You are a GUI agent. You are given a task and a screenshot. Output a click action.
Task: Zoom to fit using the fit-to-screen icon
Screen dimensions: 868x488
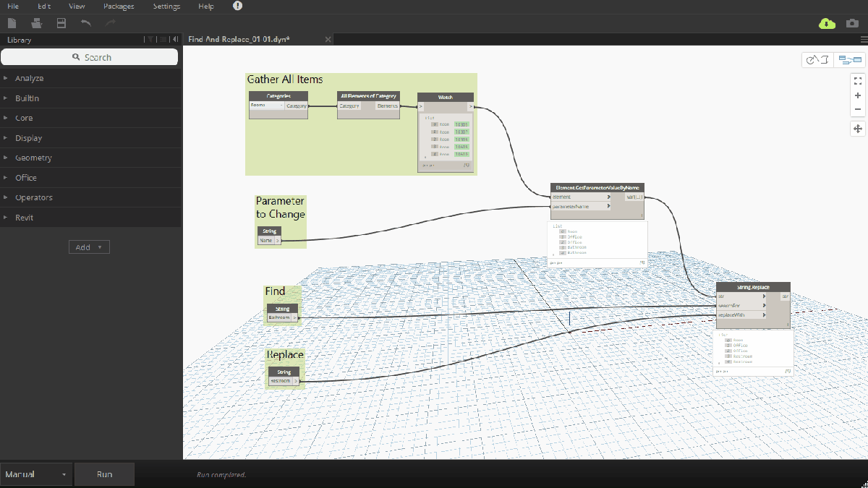coord(857,80)
